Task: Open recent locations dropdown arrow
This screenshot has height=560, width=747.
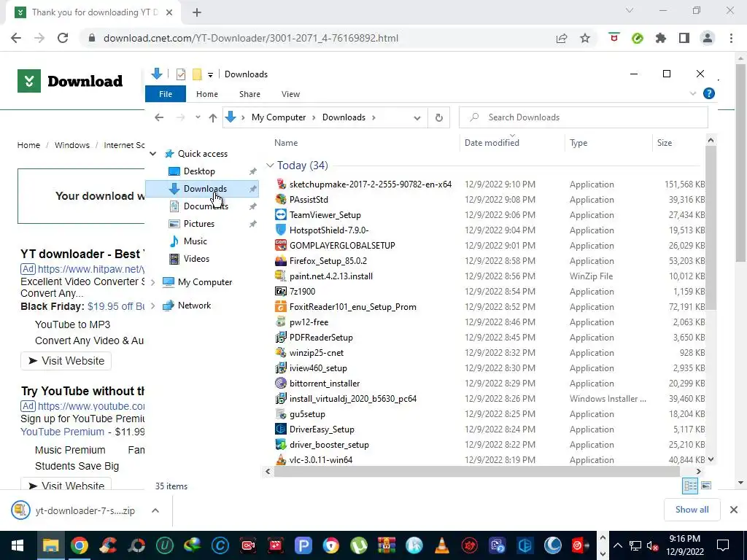Action: (x=198, y=117)
